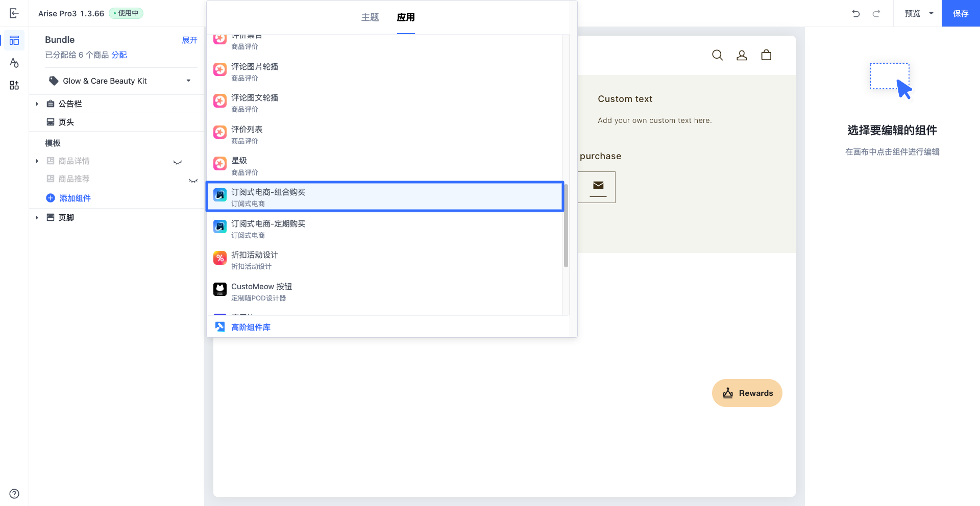
Task: Toggle visibility of 商品详情
Action: coord(178,162)
